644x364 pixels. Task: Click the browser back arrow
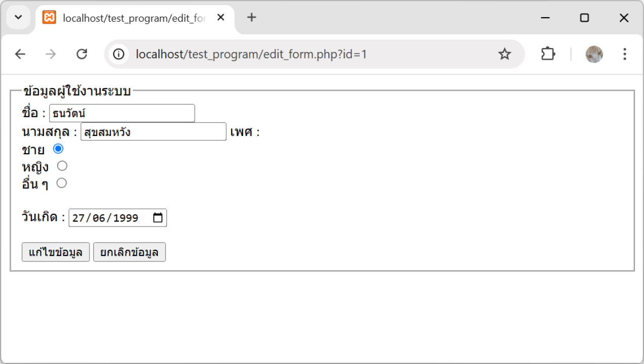(x=20, y=54)
